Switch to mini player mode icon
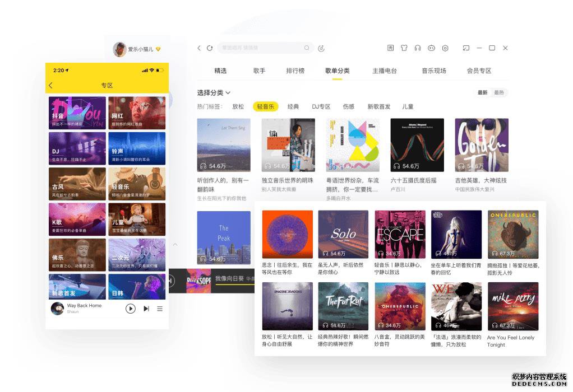This screenshot has width=573, height=392. point(466,48)
